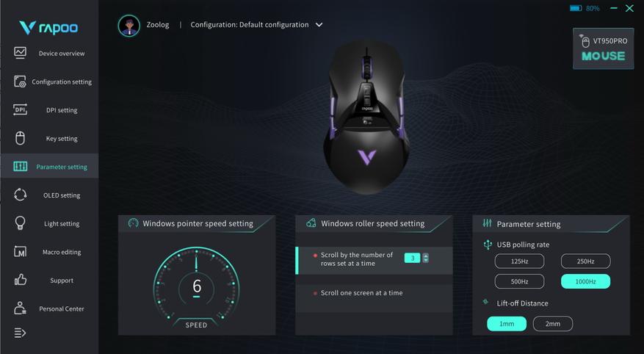Open the OLED setting icon
Image resolution: width=644 pixels, height=354 pixels.
point(20,195)
